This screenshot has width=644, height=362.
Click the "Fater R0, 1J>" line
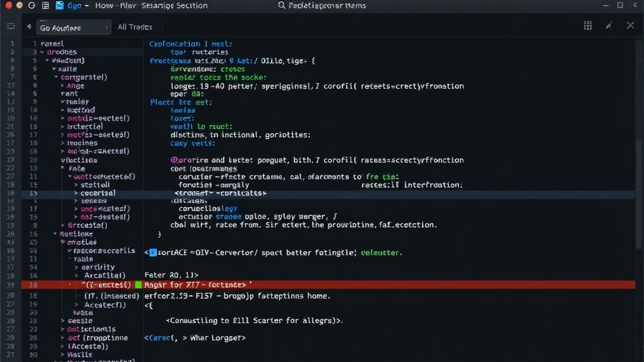pos(171,275)
